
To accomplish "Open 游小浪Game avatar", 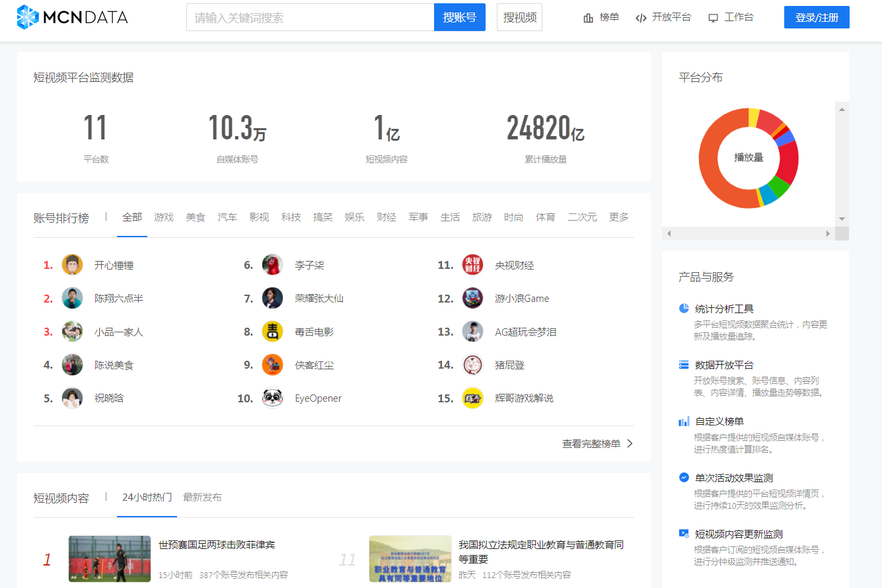I will pyautogui.click(x=472, y=298).
